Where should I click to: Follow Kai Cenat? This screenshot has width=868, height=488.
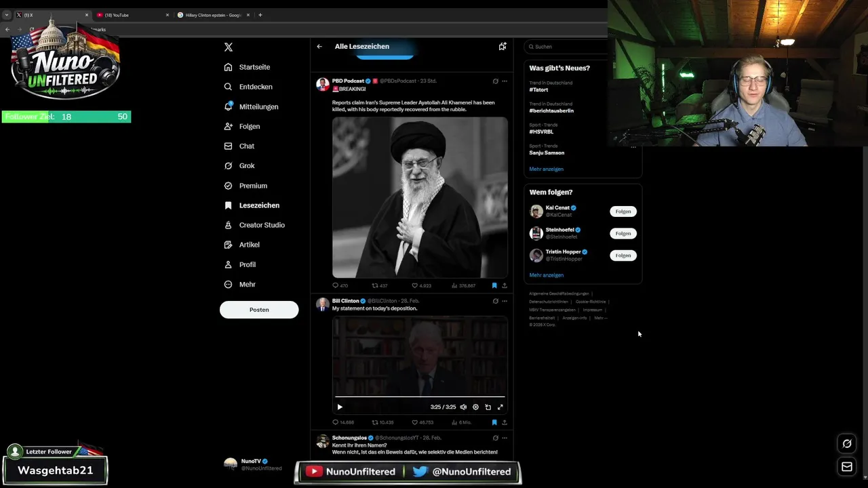tap(623, 211)
